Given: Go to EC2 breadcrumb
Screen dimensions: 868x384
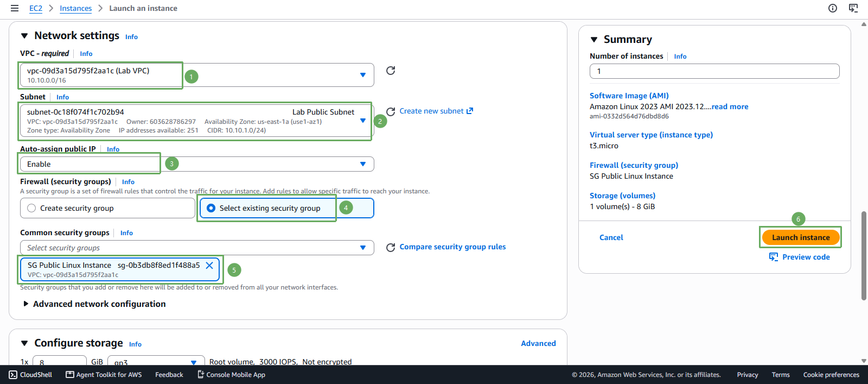Looking at the screenshot, I should pos(36,8).
